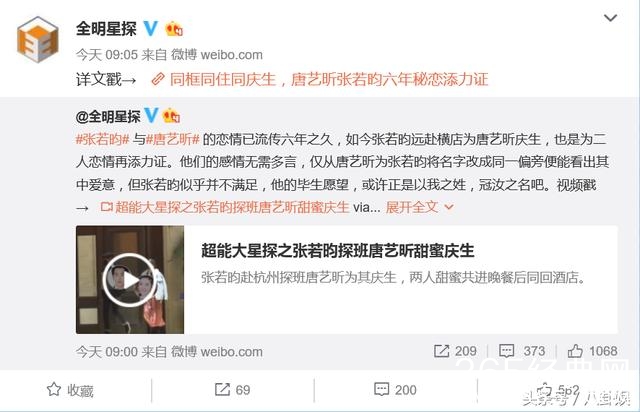
Task: Open the post options chevron at top right
Action: [610, 18]
